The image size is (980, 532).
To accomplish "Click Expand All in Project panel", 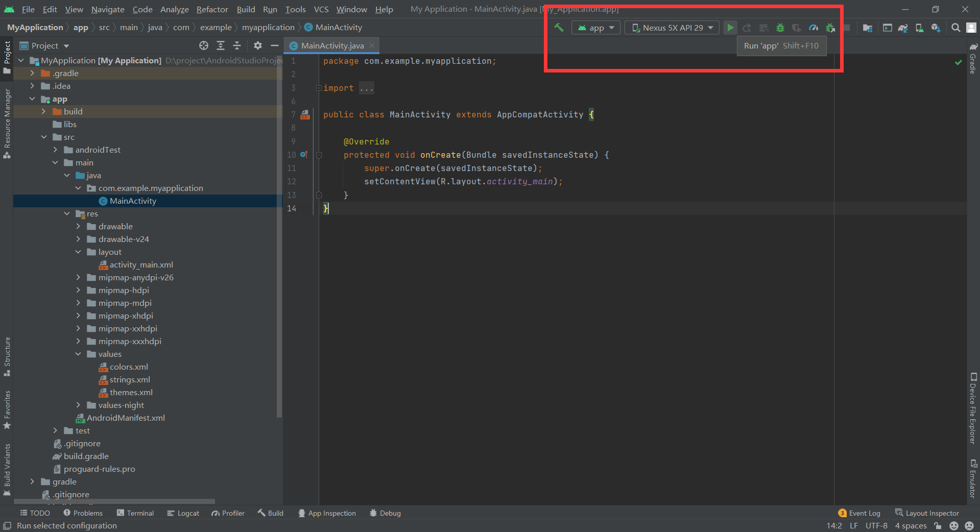I will (x=221, y=45).
